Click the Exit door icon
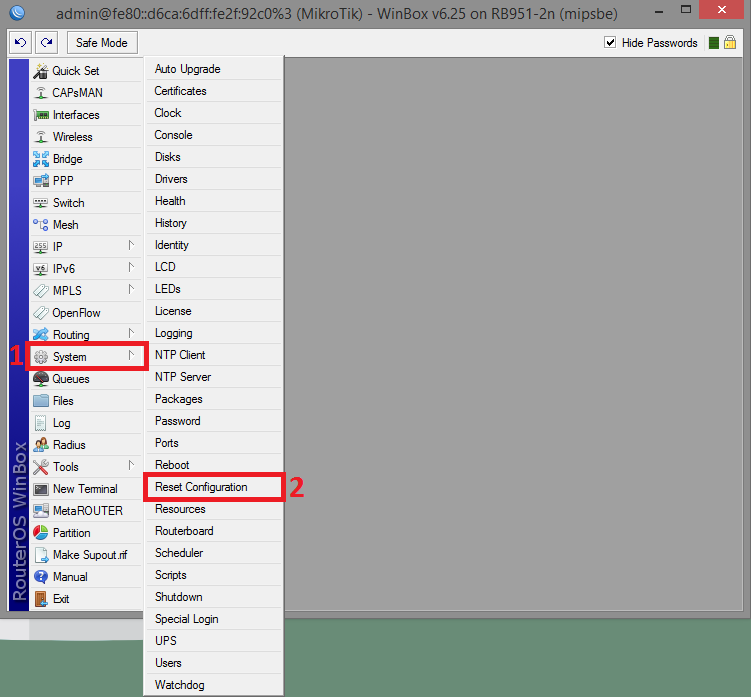 41,599
